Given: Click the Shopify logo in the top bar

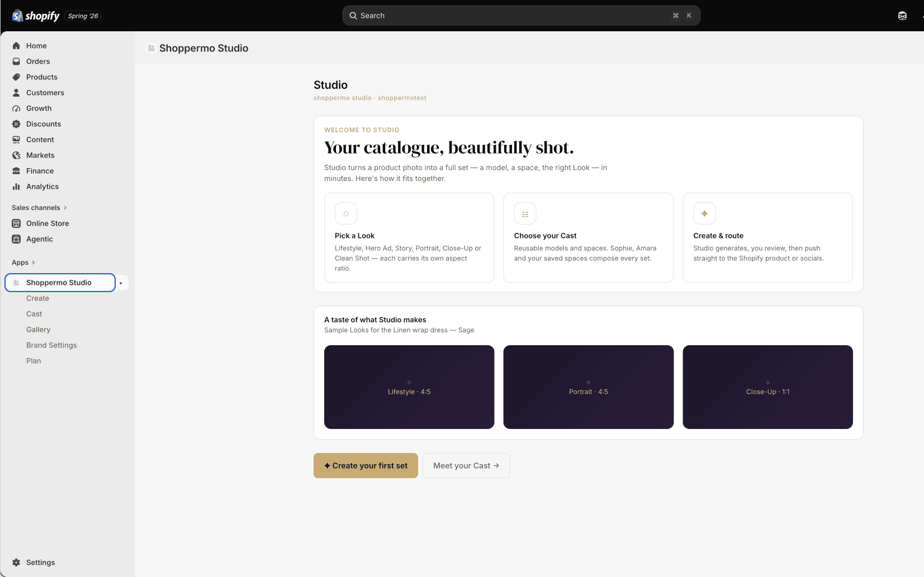Looking at the screenshot, I should (x=36, y=16).
